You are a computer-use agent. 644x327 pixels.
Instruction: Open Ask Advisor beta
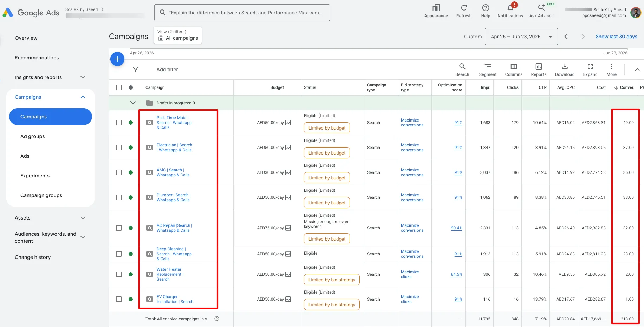pos(541,8)
